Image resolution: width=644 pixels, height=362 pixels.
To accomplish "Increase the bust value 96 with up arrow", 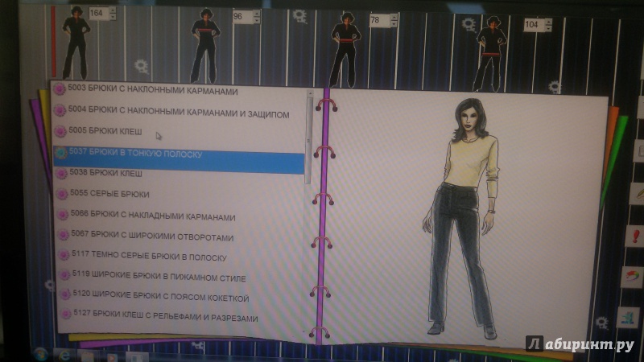I will [x=257, y=14].
